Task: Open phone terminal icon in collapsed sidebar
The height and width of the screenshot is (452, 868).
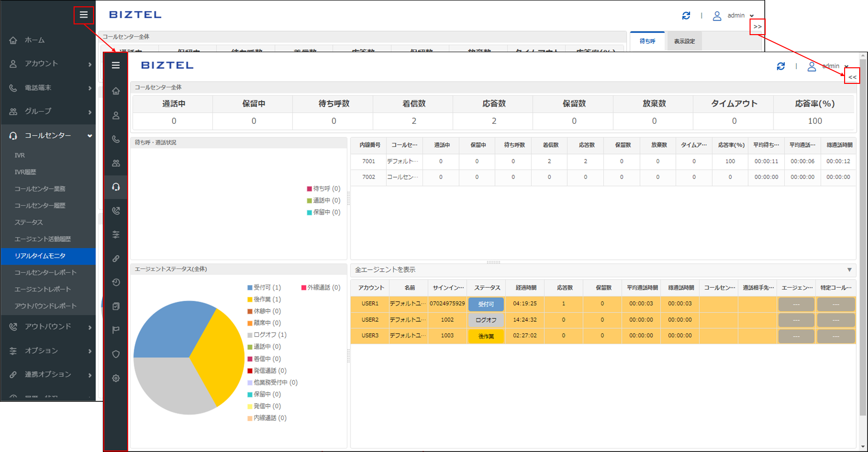Action: click(116, 139)
